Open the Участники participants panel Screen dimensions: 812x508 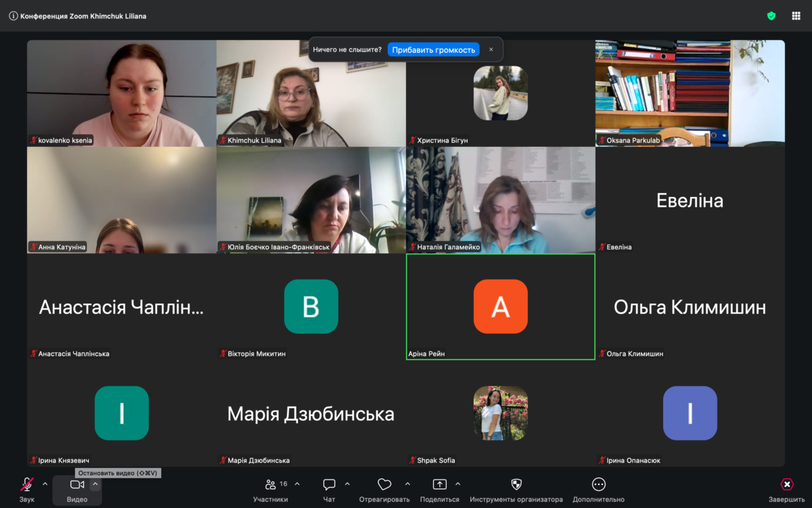pyautogui.click(x=271, y=490)
